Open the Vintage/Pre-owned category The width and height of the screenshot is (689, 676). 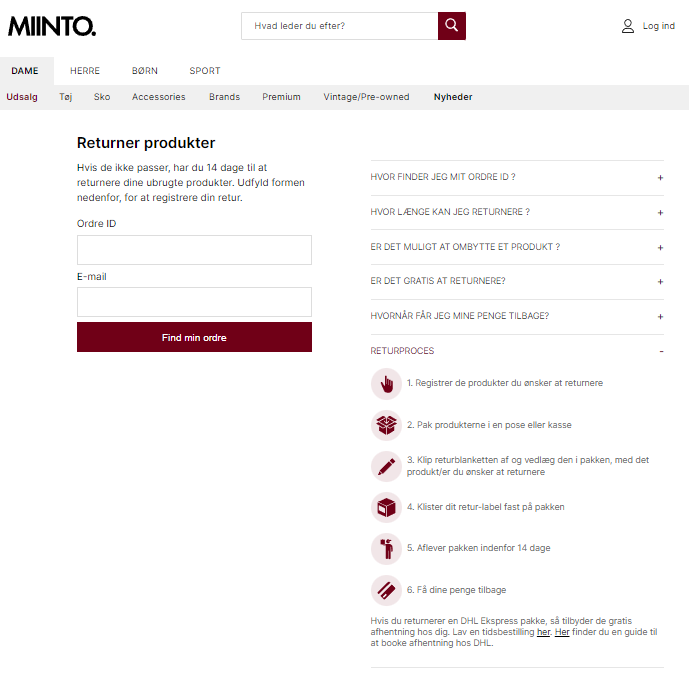point(366,97)
